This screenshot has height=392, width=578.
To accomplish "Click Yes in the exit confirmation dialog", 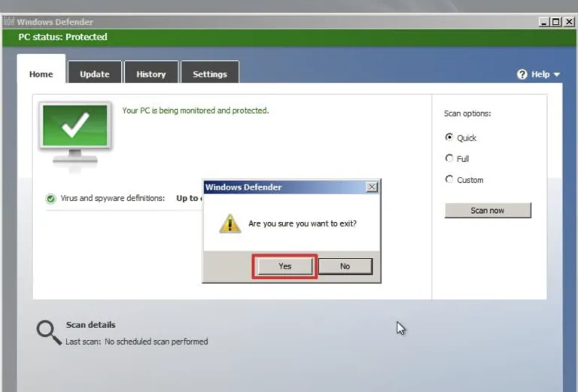I will click(x=285, y=266).
